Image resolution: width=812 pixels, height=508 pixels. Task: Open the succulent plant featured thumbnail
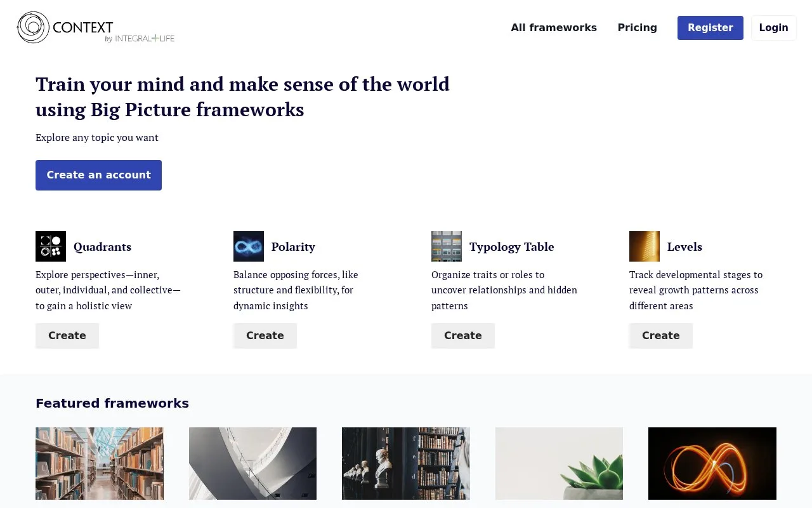coord(559,464)
